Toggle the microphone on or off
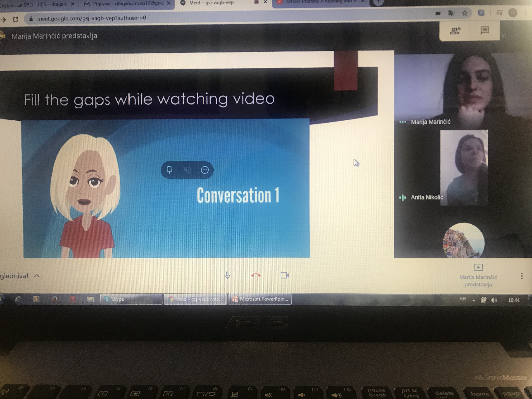Viewport: 532px width, 399px height. point(227,275)
